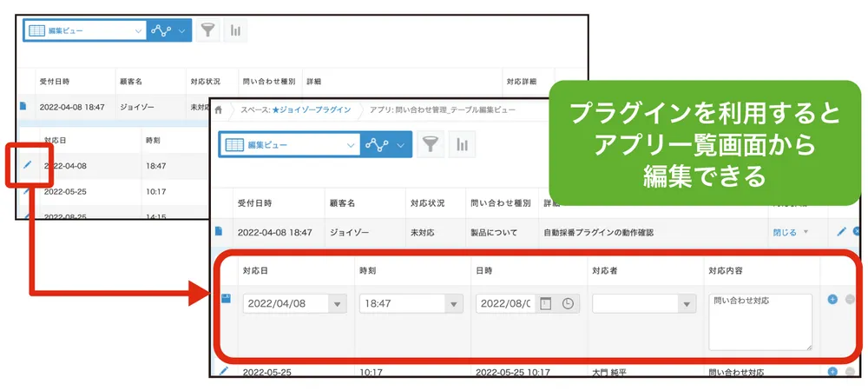The image size is (868, 391).
Task: Open the 時刻 dropdown showing 18:47
Action: (x=411, y=303)
